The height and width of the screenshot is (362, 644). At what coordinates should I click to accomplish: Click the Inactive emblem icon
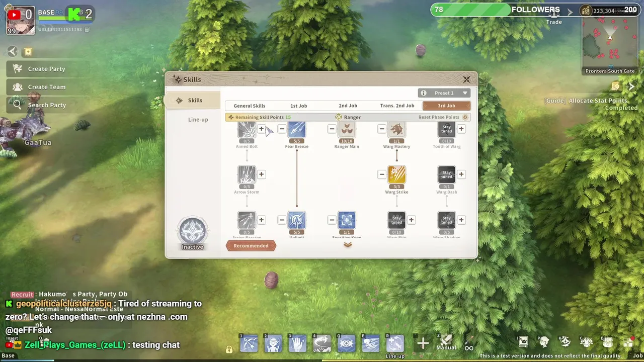(x=192, y=231)
